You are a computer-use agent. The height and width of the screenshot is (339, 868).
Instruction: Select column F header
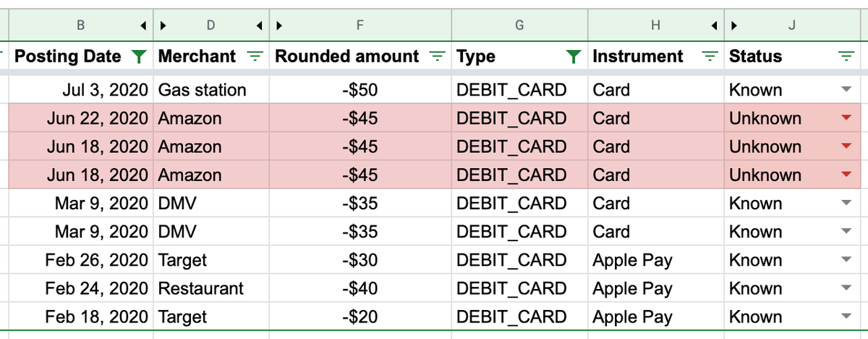(360, 26)
